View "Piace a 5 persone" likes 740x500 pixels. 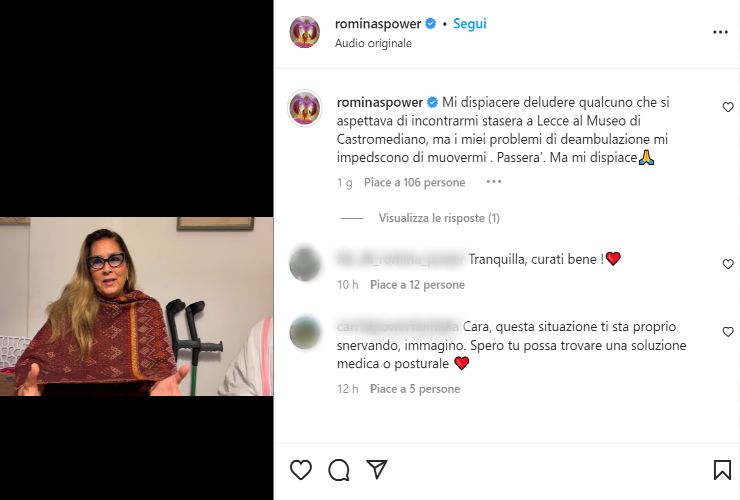click(x=414, y=389)
